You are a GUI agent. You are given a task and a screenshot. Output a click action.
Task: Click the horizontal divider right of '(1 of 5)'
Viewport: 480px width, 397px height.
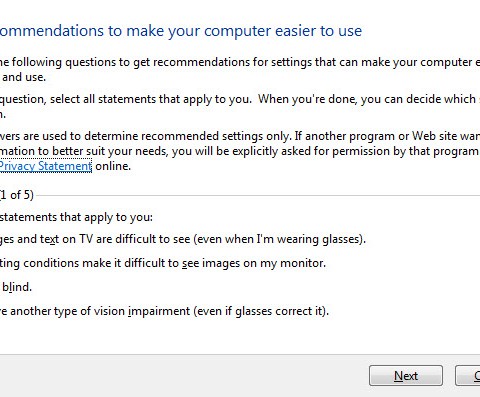click(257, 195)
